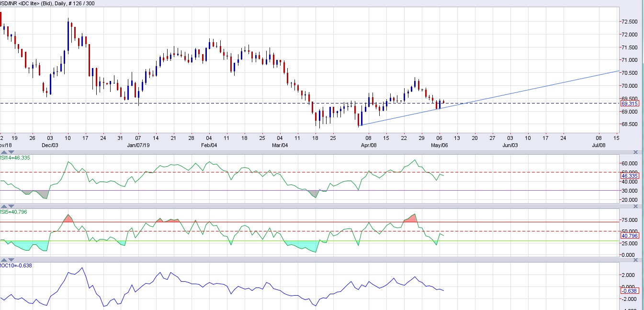This screenshot has height=310, width=644.
Task: Click the 69.315 current price tag
Action: point(630,103)
